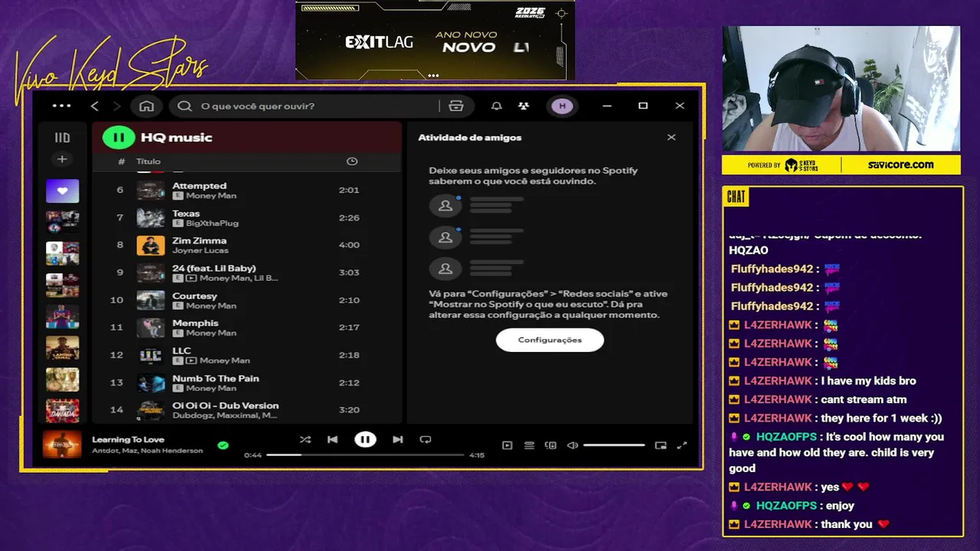This screenshot has width=980, height=551.
Task: Click chat message 'thank you'
Action: 847,524
